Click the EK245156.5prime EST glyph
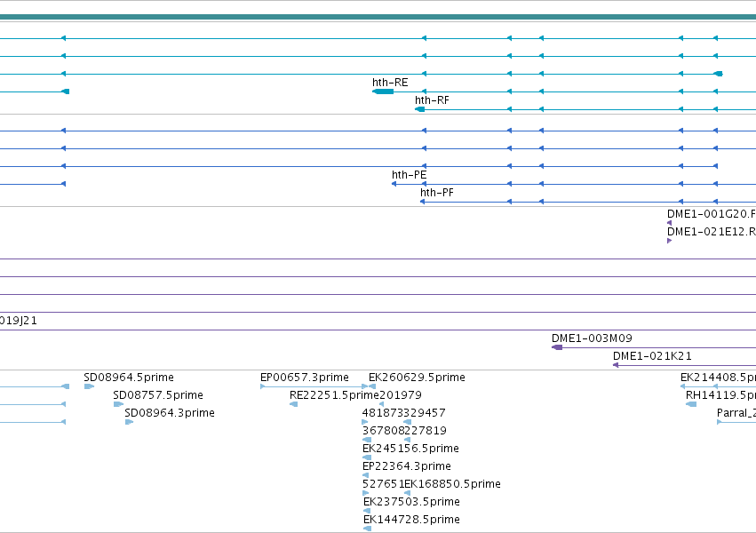 click(367, 457)
